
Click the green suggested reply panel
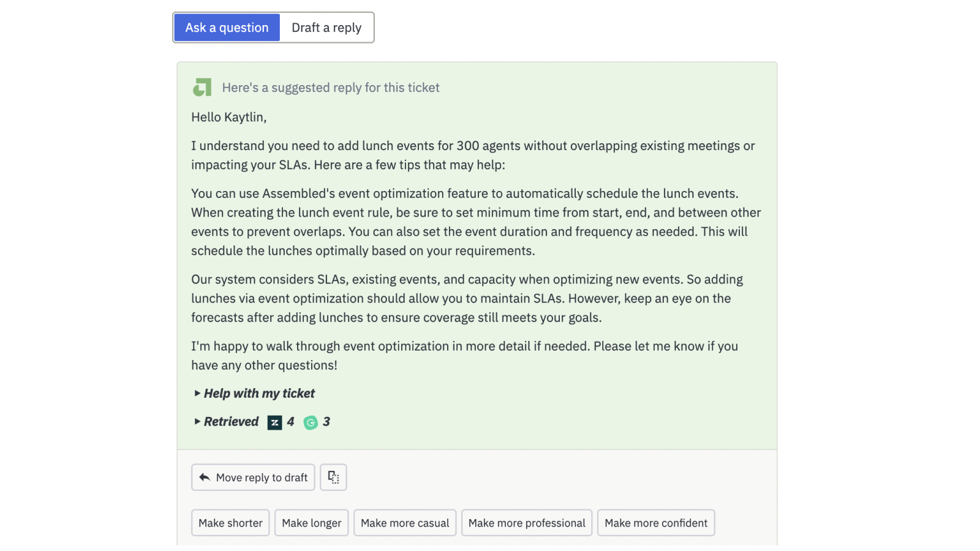(x=478, y=257)
